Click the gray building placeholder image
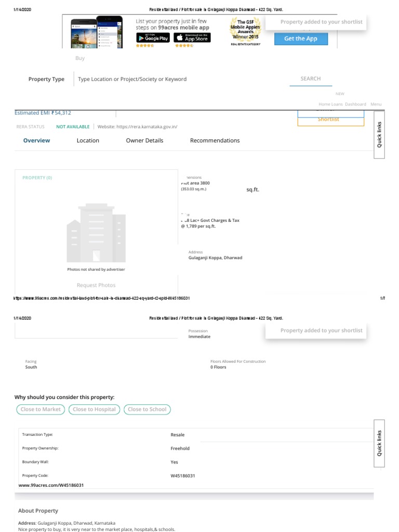Screen dimensions: 399x532 pyautogui.click(x=96, y=232)
